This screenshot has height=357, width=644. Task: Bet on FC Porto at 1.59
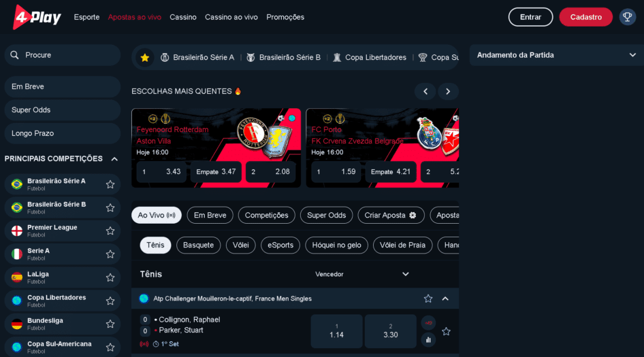point(336,171)
